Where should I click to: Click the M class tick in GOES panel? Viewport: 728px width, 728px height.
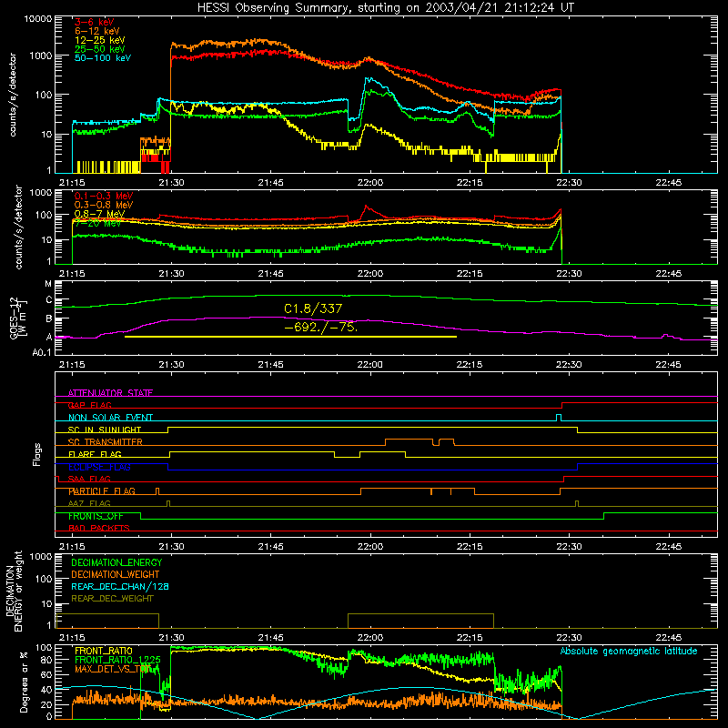pyautogui.click(x=48, y=284)
